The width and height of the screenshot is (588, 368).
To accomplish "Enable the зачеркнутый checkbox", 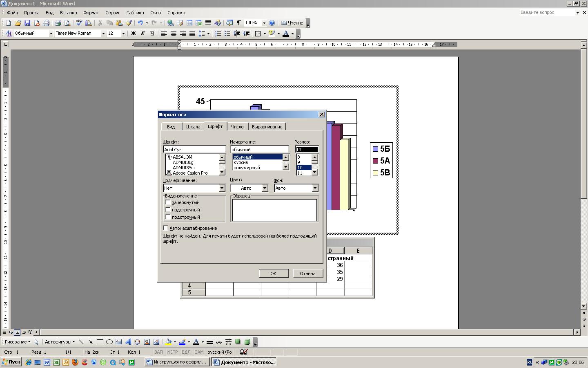I will (168, 202).
